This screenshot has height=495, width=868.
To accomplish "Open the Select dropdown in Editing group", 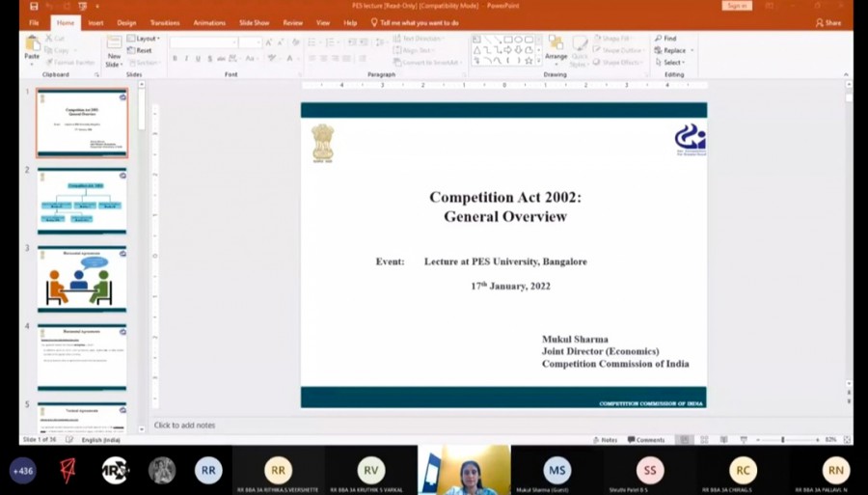I will coord(672,63).
